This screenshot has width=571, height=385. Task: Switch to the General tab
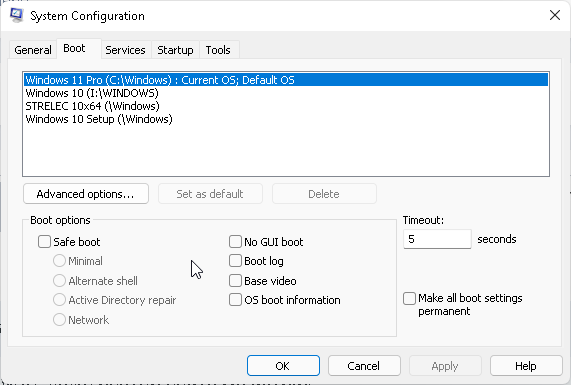point(33,50)
